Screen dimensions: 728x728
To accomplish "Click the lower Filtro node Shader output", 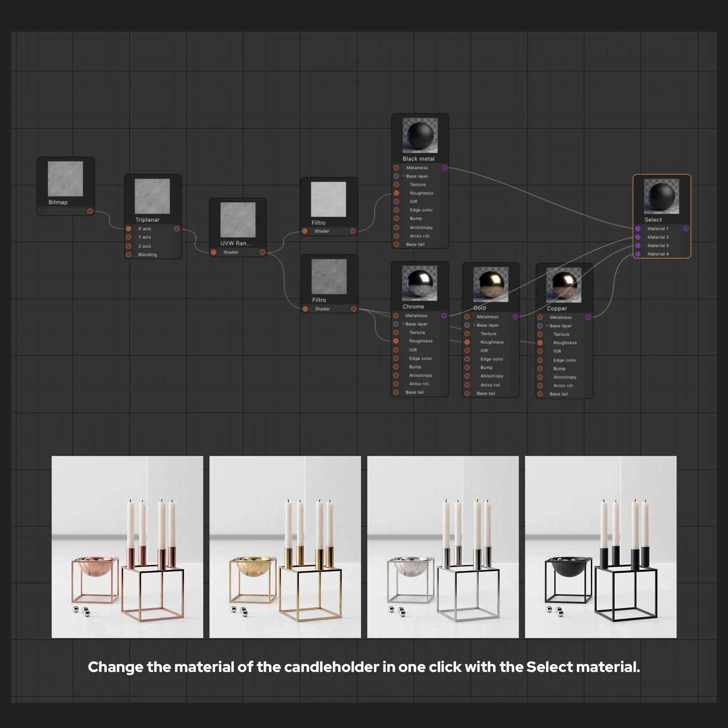I will [x=354, y=309].
